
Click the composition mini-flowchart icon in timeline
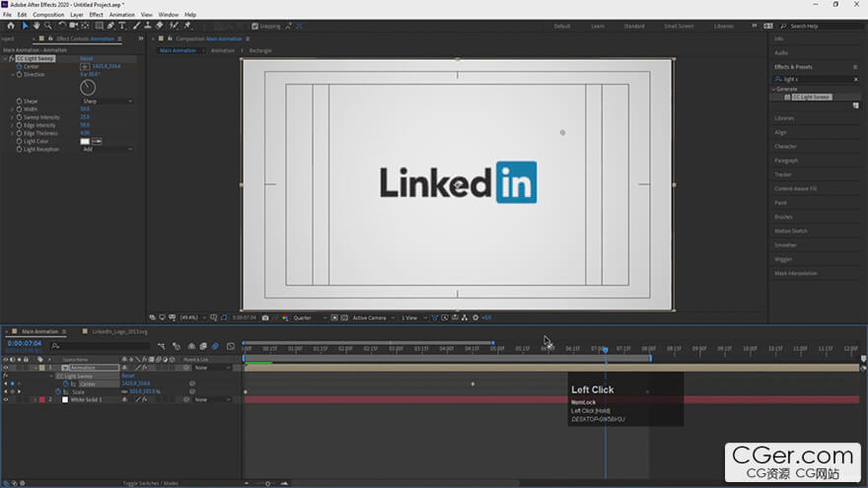coord(161,346)
